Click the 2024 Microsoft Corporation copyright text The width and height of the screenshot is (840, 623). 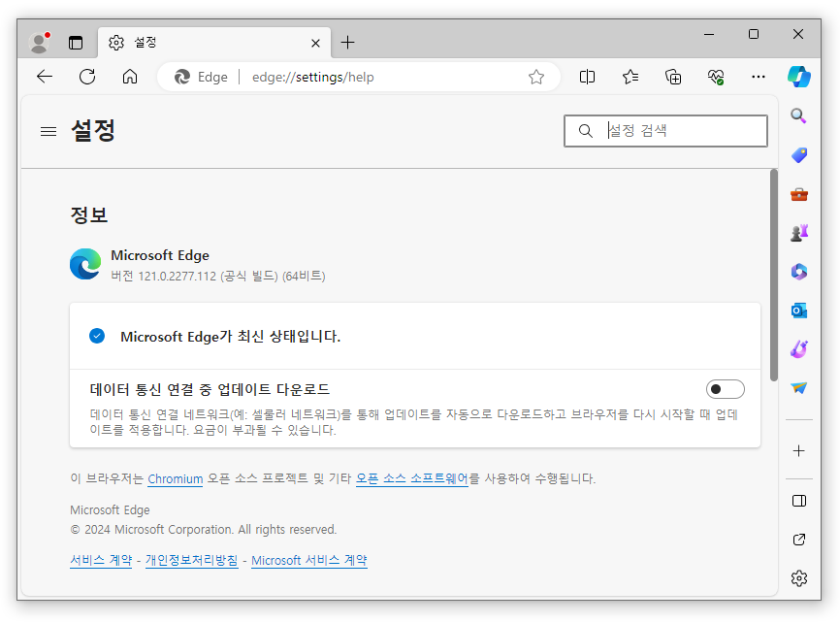203,530
